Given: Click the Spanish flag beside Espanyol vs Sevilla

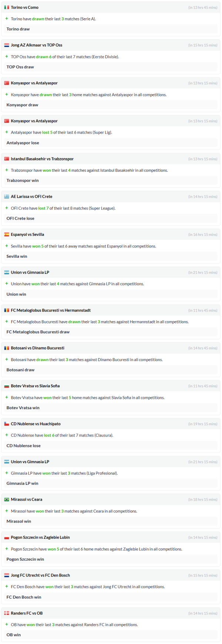Looking at the screenshot, I should tap(7, 234).
